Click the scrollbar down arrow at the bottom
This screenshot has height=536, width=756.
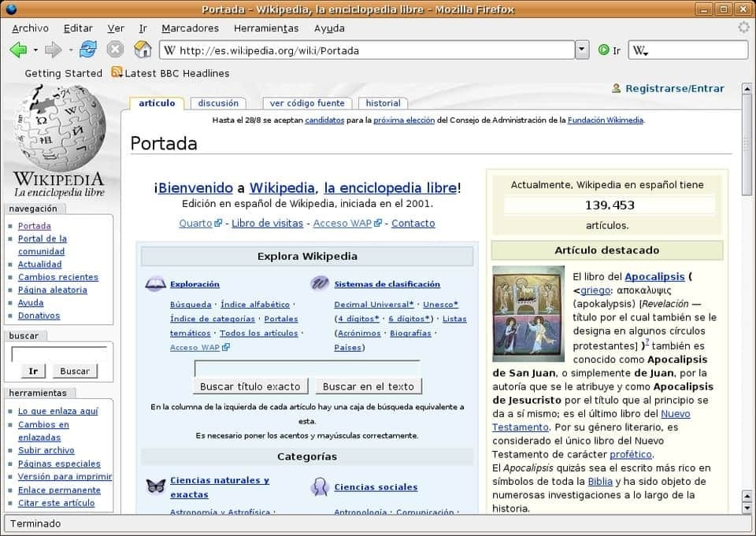click(x=747, y=508)
